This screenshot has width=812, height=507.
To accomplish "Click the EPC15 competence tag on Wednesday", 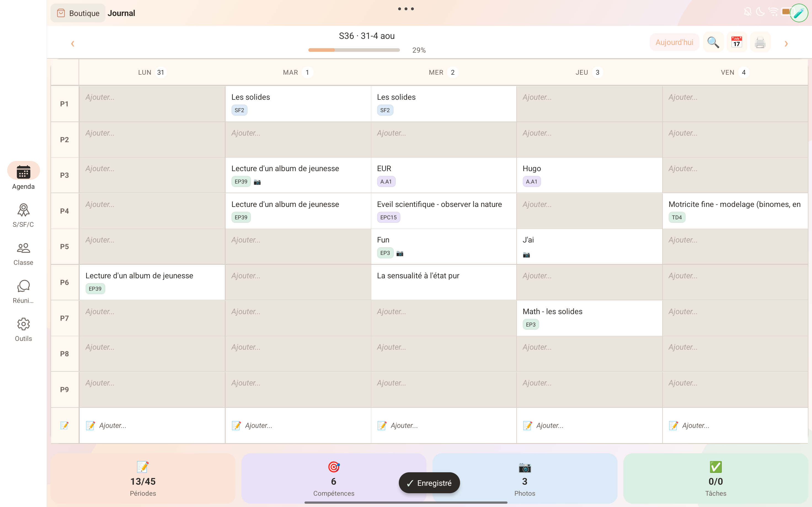I will (388, 217).
